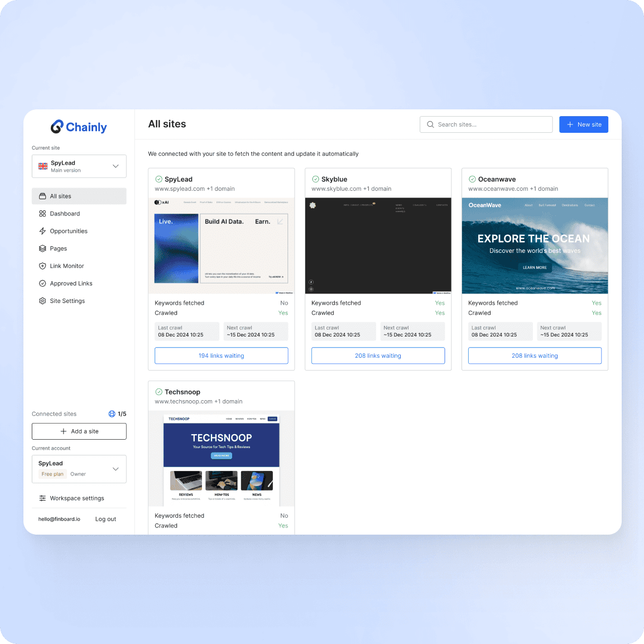The image size is (644, 644).
Task: Select All sites in sidebar
Action: (79, 196)
